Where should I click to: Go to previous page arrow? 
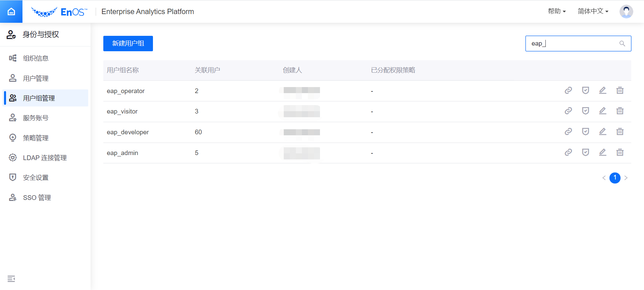pyautogui.click(x=604, y=178)
